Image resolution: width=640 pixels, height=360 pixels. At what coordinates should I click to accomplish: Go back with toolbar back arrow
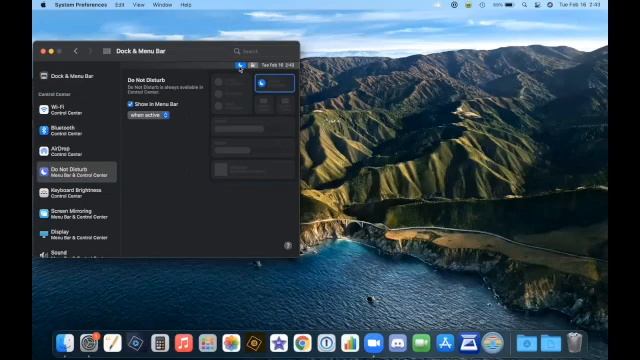coord(76,51)
